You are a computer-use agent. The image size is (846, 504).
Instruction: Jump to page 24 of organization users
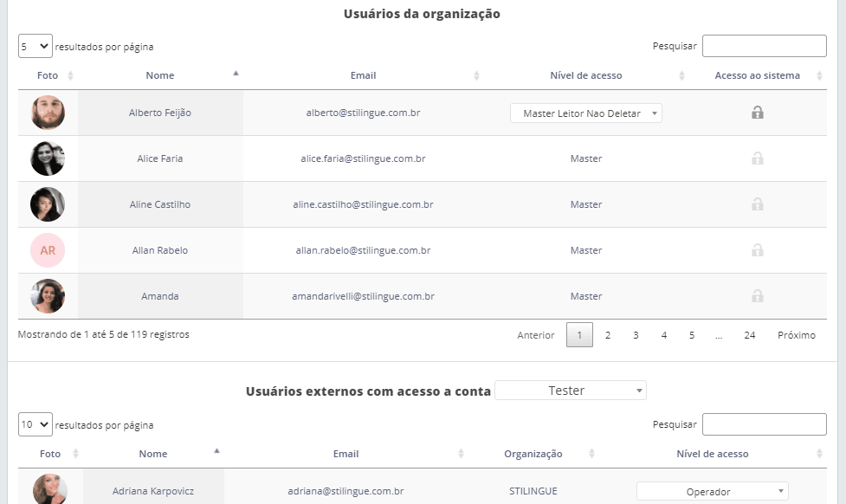tap(749, 335)
